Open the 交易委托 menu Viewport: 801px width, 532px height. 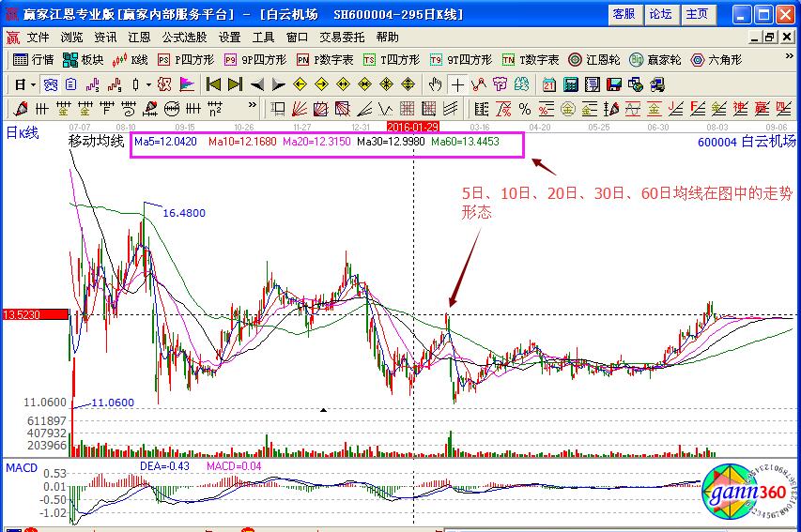(x=343, y=38)
